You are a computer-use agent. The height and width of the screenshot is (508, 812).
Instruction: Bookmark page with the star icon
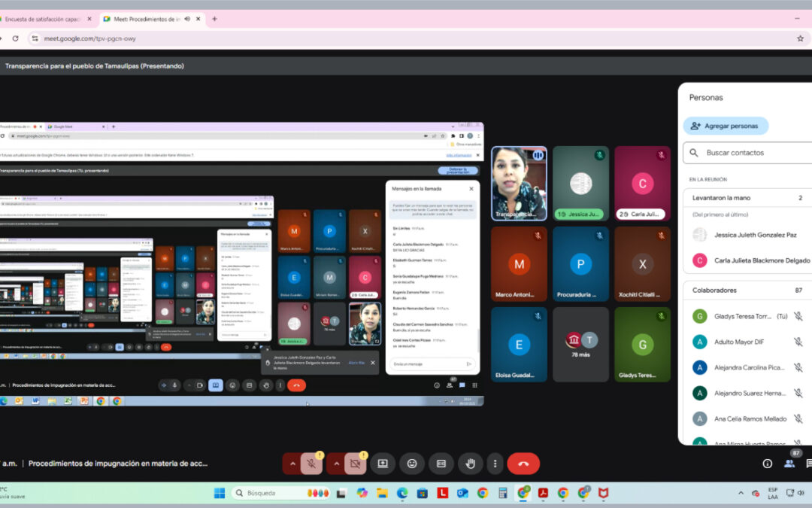coord(800,38)
